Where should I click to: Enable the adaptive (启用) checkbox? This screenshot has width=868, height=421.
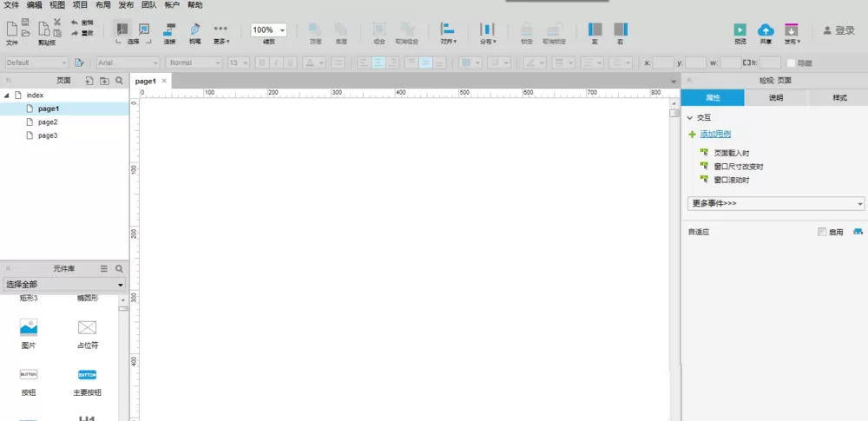(822, 232)
